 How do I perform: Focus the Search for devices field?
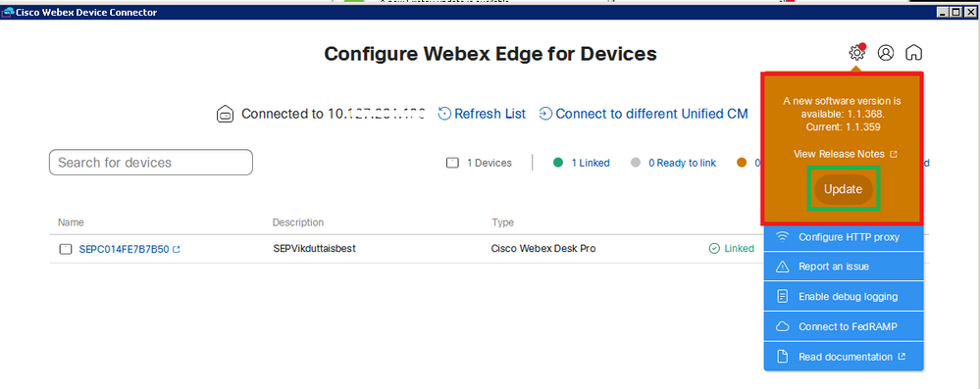pyautogui.click(x=151, y=163)
